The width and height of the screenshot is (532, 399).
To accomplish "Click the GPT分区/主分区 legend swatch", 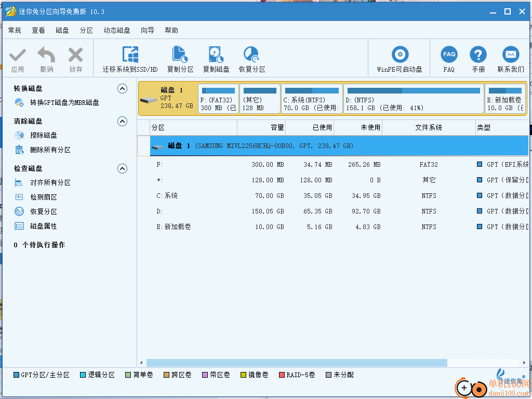I will pos(16,375).
